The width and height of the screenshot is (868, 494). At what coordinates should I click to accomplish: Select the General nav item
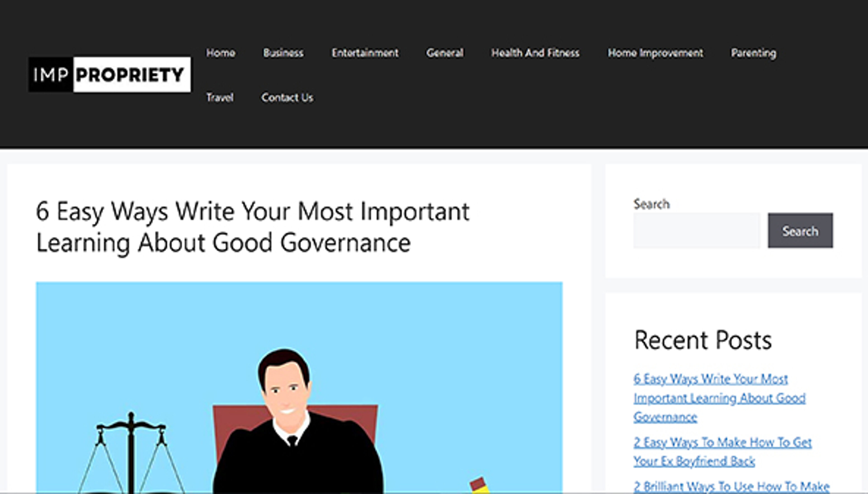[445, 53]
